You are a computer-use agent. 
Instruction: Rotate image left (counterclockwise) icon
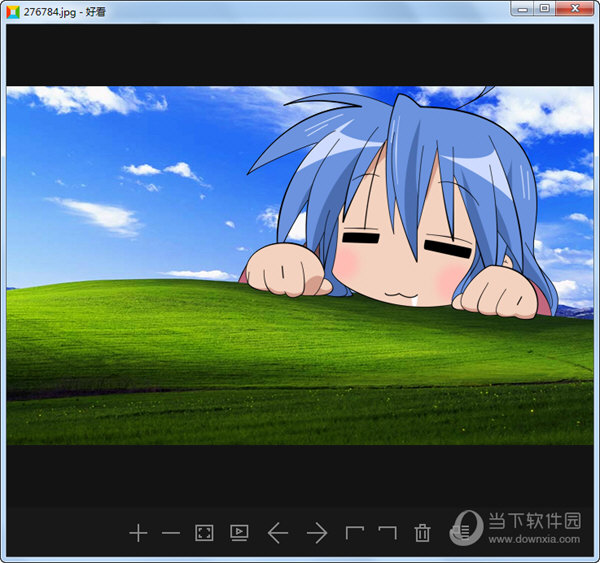click(x=355, y=533)
